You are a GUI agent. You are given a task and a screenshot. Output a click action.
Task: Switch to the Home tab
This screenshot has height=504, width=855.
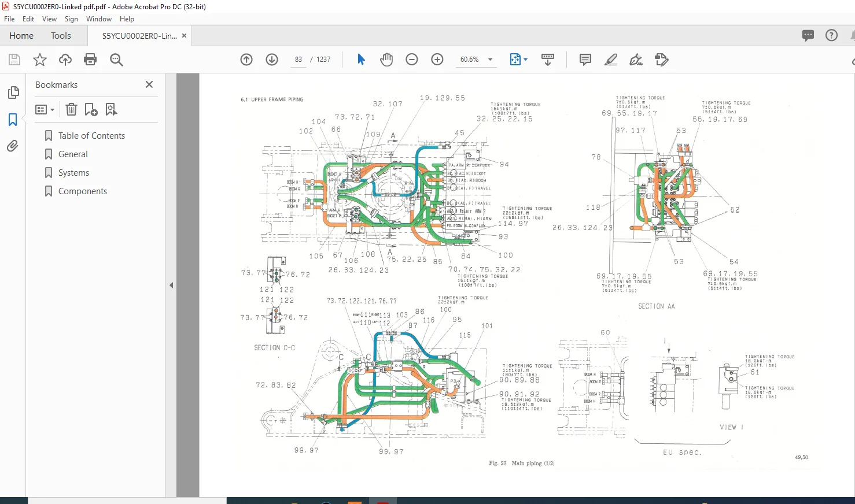(x=21, y=36)
